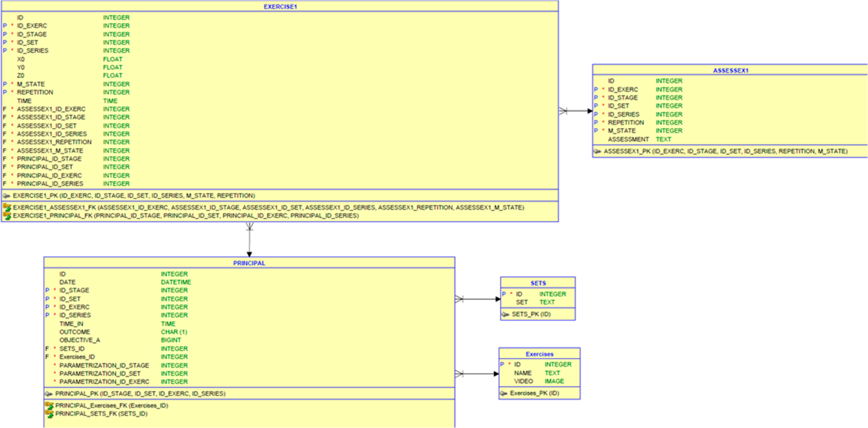Select the ASSESSMENT column in ASSESSEX1

click(628, 139)
